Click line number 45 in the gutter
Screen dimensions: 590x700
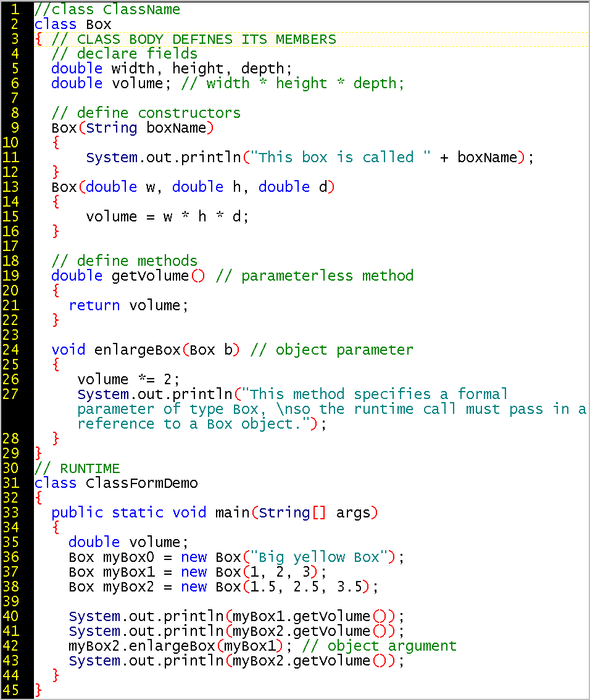click(x=10, y=690)
